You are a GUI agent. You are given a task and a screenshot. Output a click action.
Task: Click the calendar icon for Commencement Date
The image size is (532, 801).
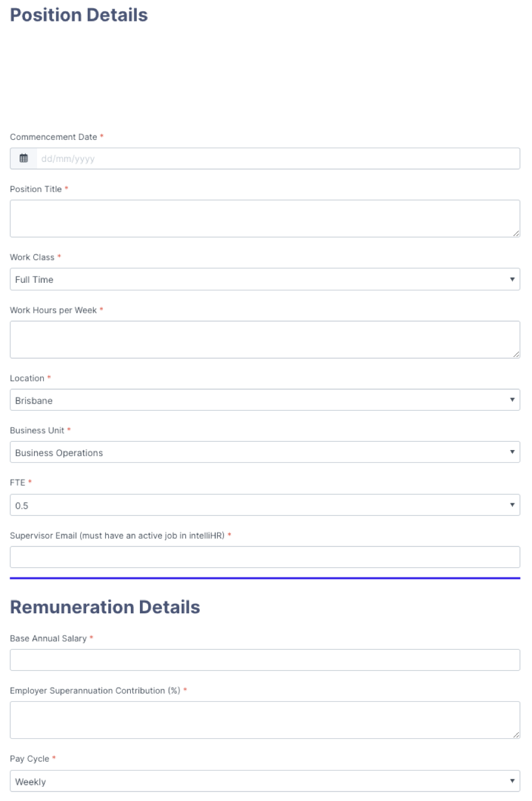tap(24, 159)
